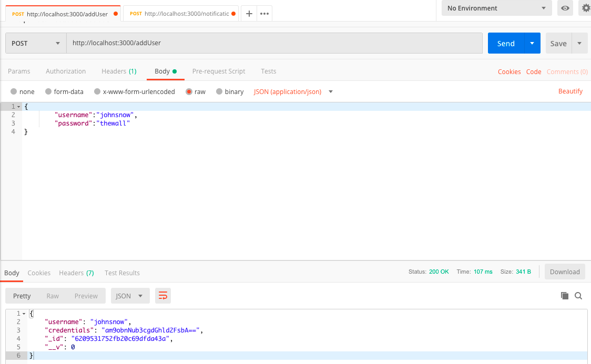Open environment settings gear icon

point(585,8)
